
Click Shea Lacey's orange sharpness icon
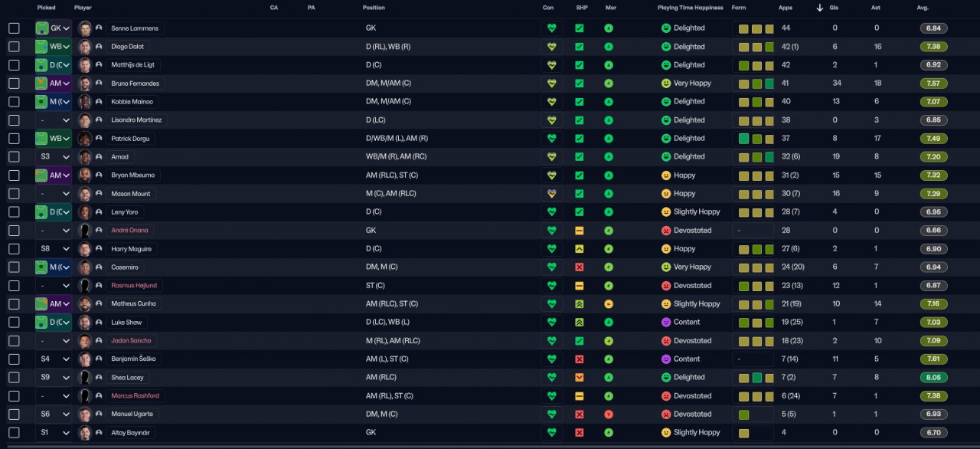tap(579, 378)
